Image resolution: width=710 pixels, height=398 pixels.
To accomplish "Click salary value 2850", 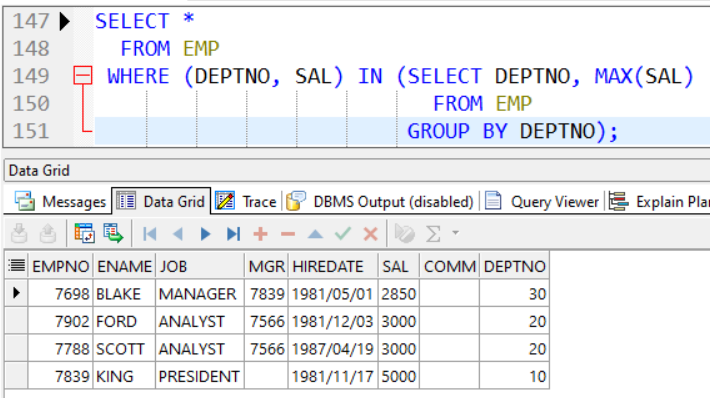I will (399, 294).
